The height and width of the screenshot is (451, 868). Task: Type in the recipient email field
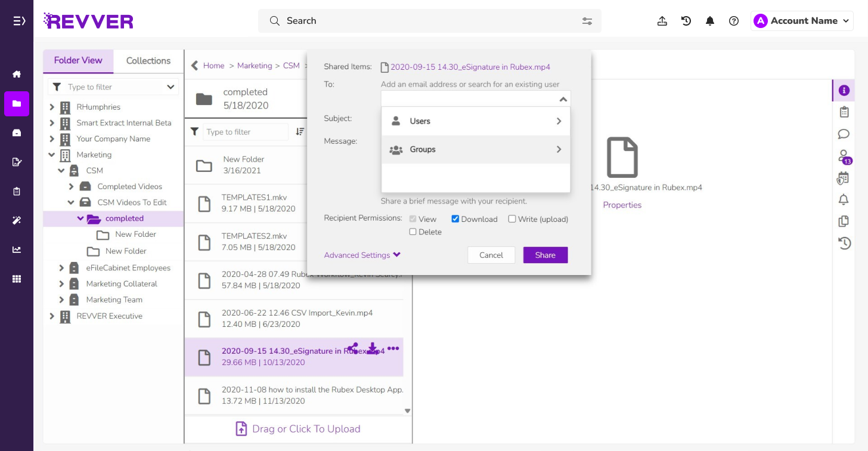click(471, 98)
